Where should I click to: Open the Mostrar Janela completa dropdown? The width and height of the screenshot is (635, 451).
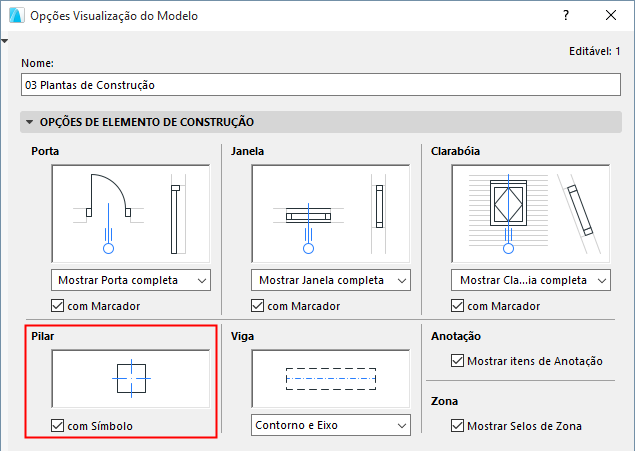330,280
